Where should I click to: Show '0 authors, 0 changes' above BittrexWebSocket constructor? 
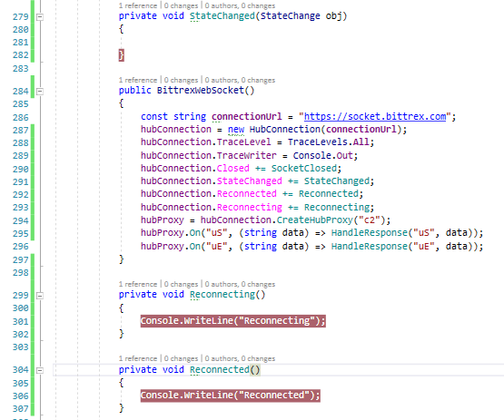[x=240, y=80]
